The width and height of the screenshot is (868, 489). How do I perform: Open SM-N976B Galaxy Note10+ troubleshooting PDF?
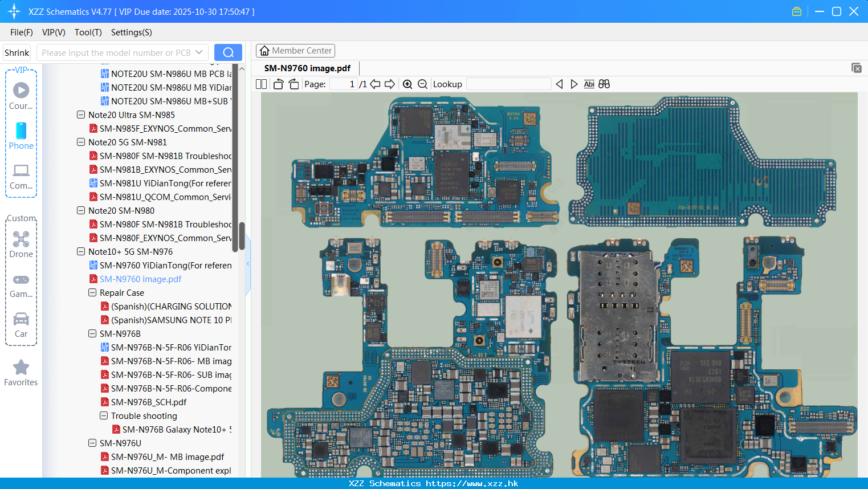tap(172, 429)
